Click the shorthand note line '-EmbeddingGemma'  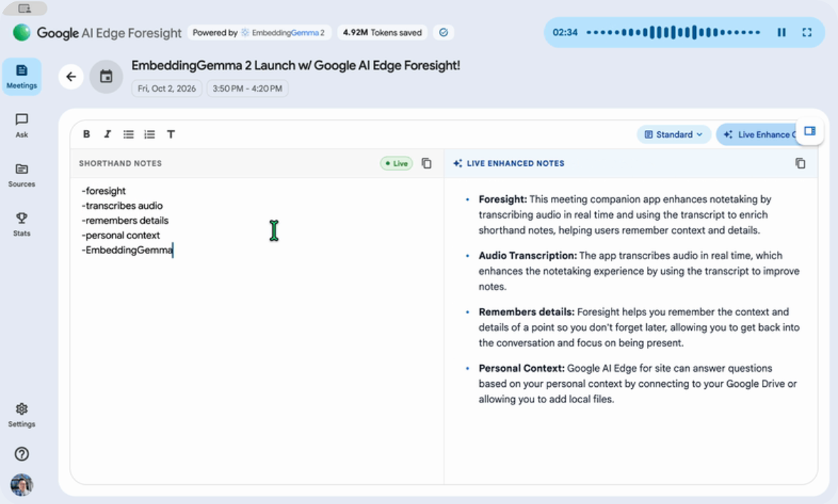point(127,250)
